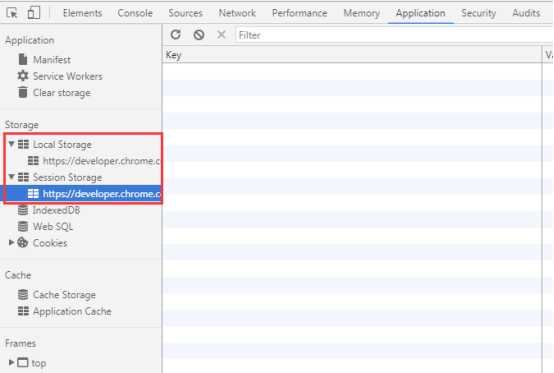This screenshot has height=373, width=554.
Task: Select the Cookies label
Action: pos(50,243)
